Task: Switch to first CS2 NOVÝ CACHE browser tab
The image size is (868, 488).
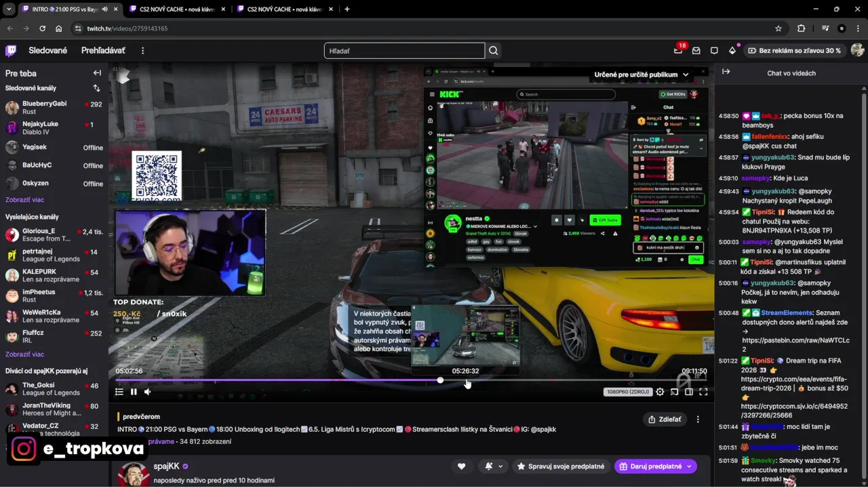Action: (176, 9)
